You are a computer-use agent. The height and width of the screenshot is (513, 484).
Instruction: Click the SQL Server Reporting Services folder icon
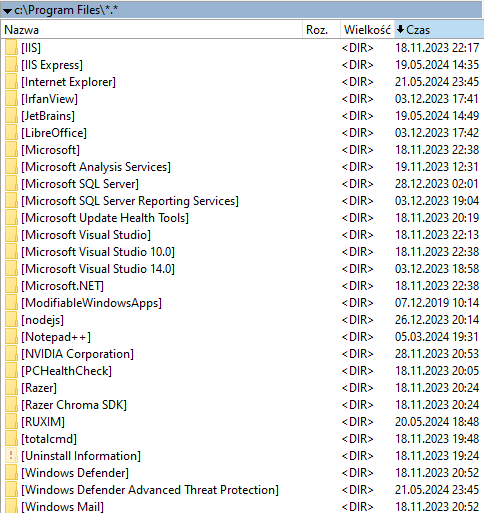pyautogui.click(x=11, y=201)
